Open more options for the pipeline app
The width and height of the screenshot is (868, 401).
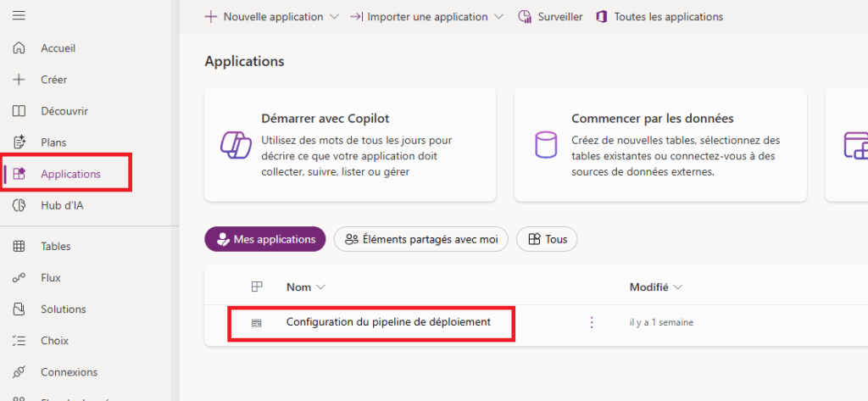click(592, 322)
